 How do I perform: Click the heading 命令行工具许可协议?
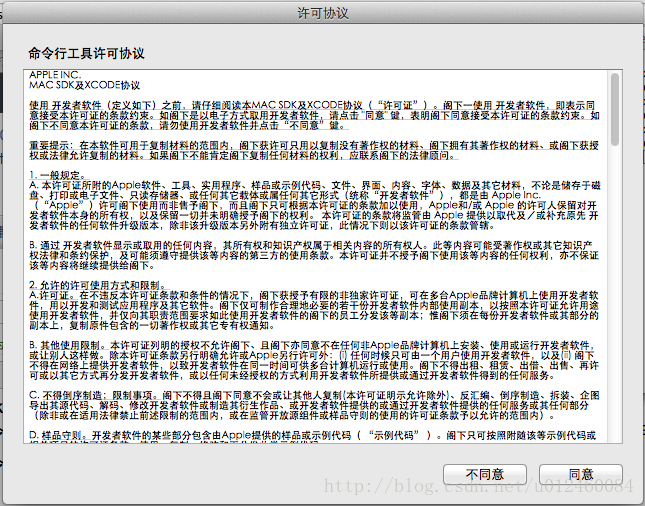pos(86,53)
